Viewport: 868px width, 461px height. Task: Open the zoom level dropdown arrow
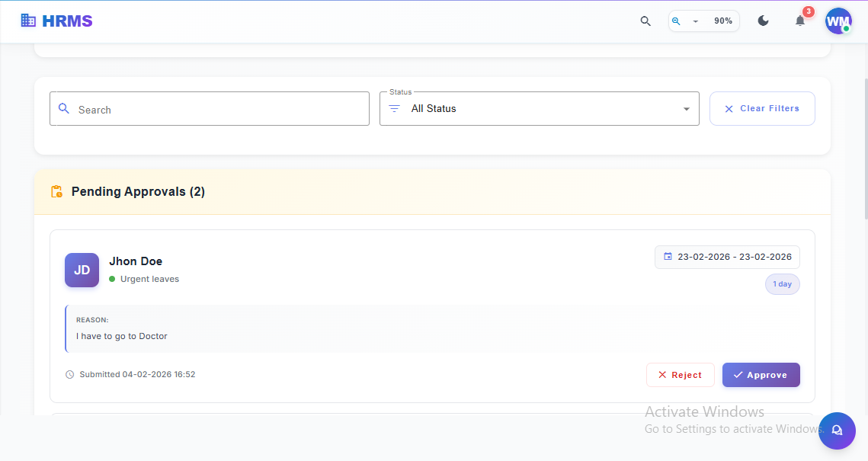(x=695, y=21)
